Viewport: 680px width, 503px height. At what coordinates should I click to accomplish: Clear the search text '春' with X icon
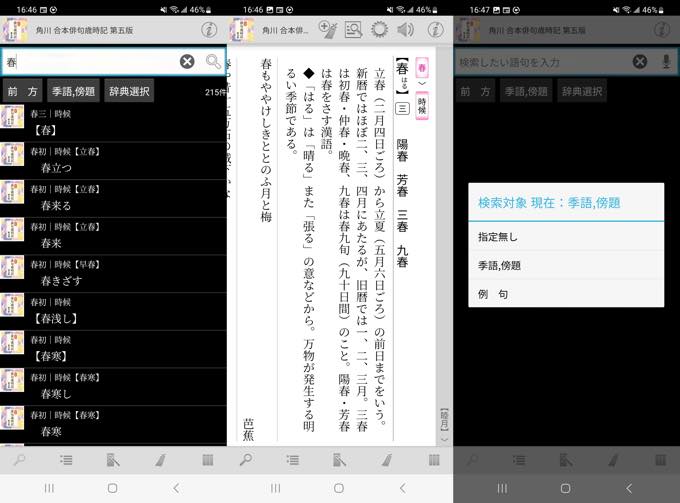pyautogui.click(x=187, y=62)
